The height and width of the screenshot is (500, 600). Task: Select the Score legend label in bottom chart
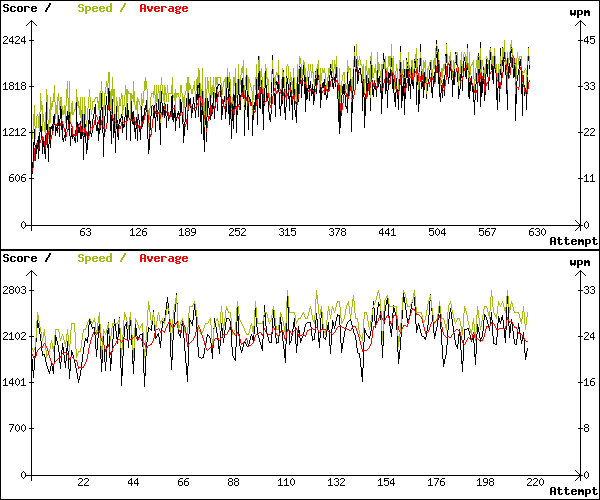(20, 258)
